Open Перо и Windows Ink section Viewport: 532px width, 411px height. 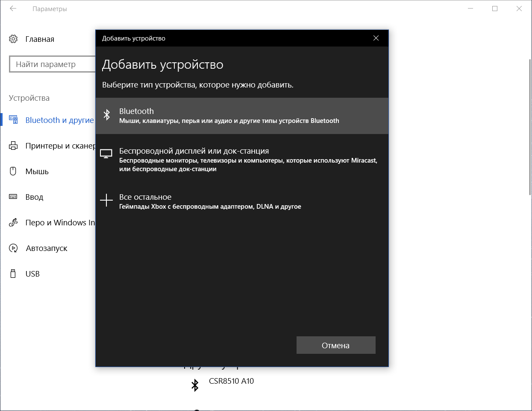(60, 222)
